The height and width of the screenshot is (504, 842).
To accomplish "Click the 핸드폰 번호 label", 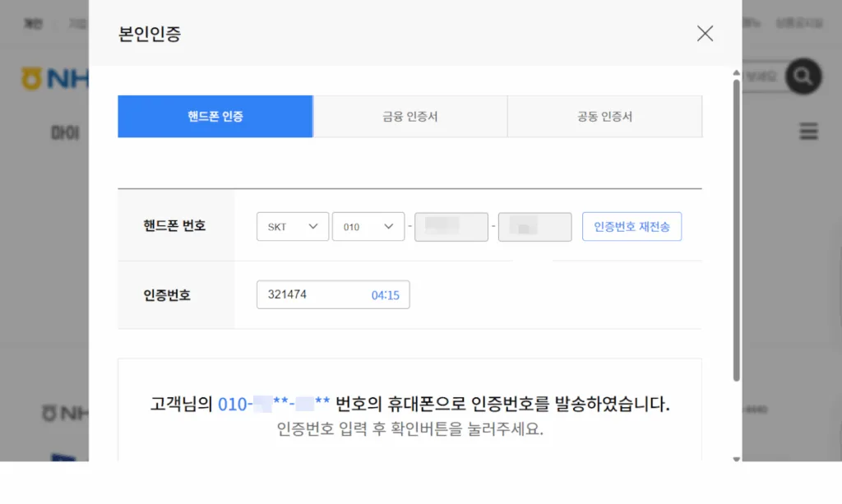I will [174, 225].
